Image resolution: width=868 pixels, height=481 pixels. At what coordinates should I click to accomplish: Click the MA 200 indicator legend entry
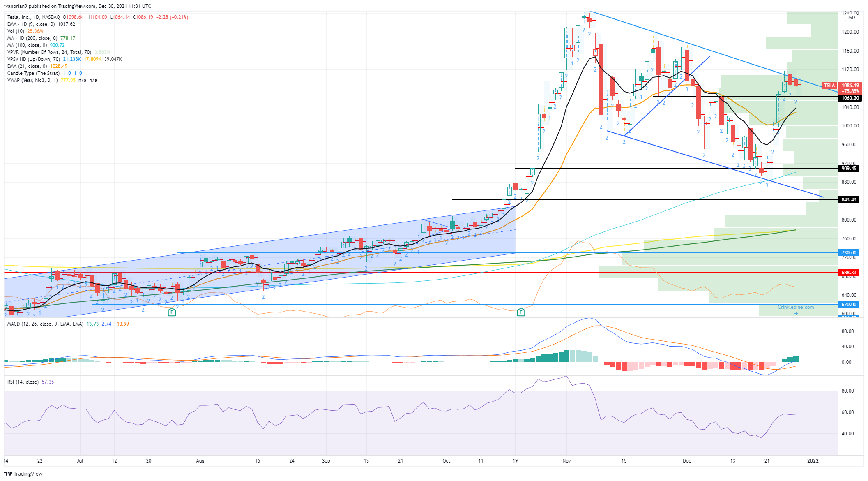tap(41, 38)
